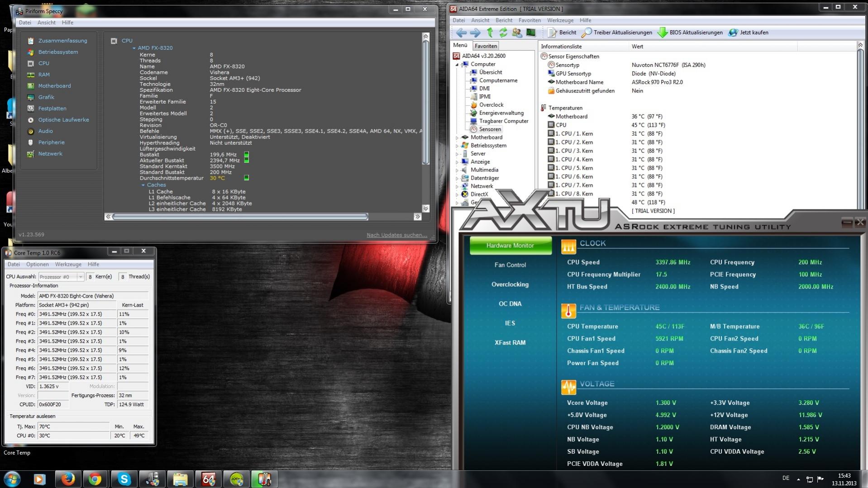Click AXTU VOLTAGE section icon
The width and height of the screenshot is (868, 488).
coord(568,387)
